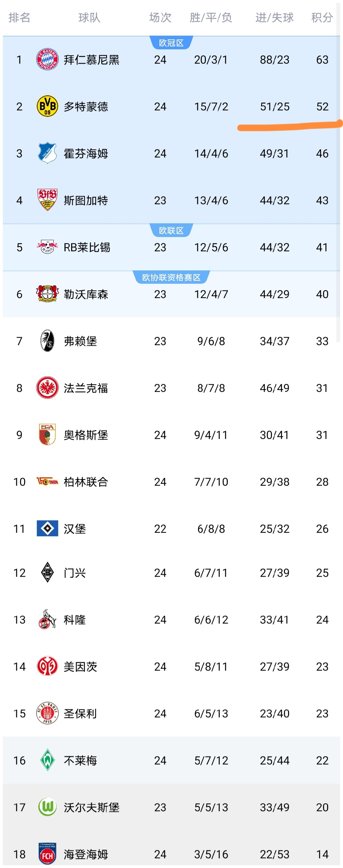Click the Hamburg SV diamond logo

coord(47,528)
